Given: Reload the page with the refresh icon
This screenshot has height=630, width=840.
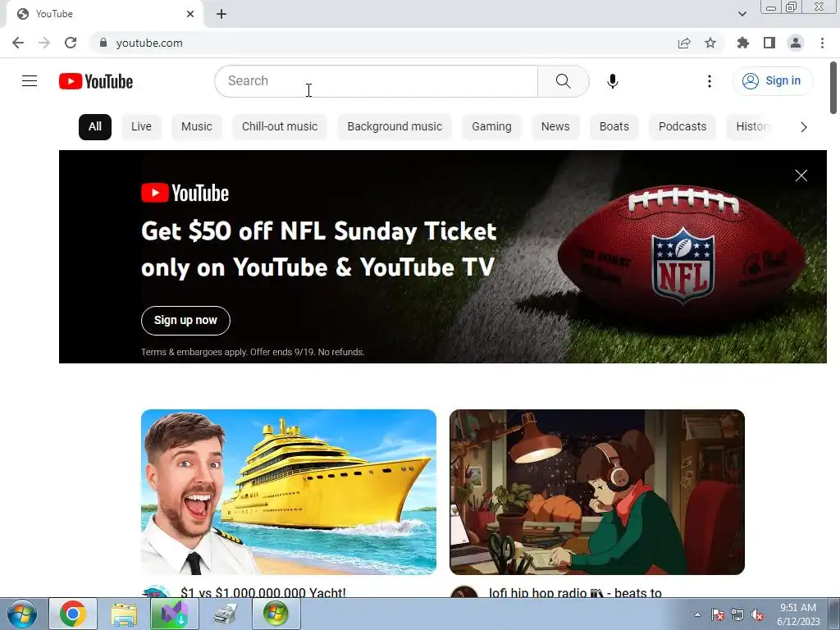Looking at the screenshot, I should 71,43.
